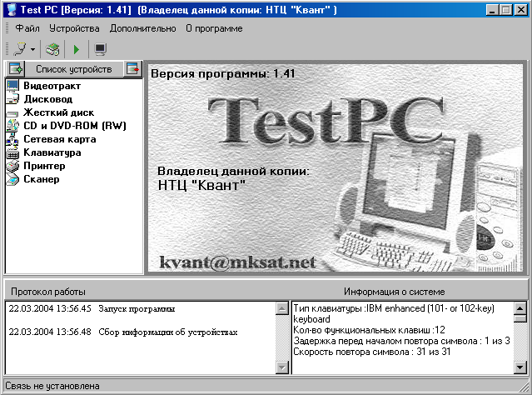Image resolution: width=532 pixels, height=395 pixels.
Task: Select the Видеотракт monitor icon
Action: 12,86
